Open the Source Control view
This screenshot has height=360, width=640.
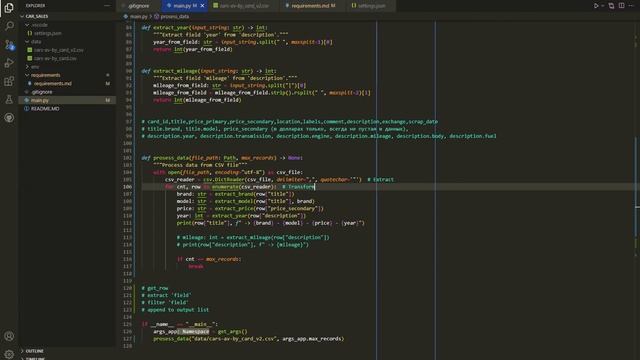tap(9, 44)
